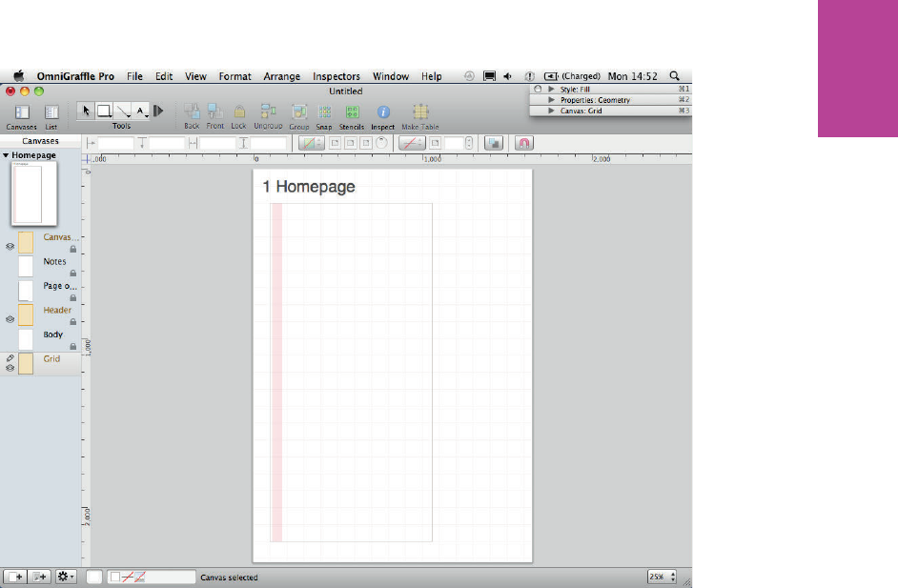
Task: Click the shadow style button
Action: (494, 143)
